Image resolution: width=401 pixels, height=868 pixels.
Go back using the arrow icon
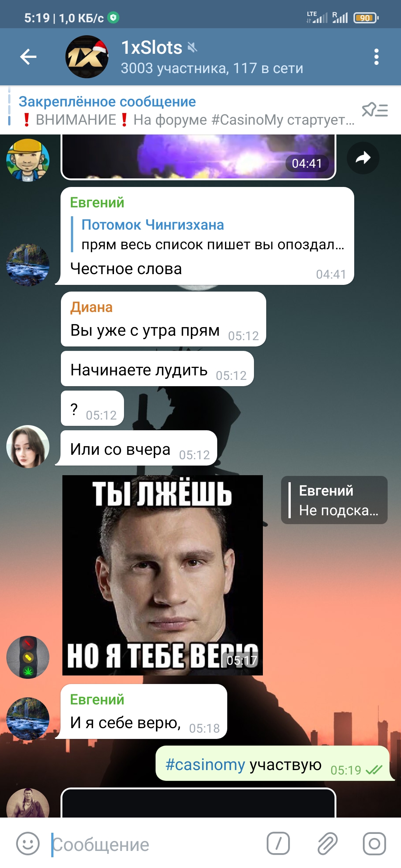point(28,57)
